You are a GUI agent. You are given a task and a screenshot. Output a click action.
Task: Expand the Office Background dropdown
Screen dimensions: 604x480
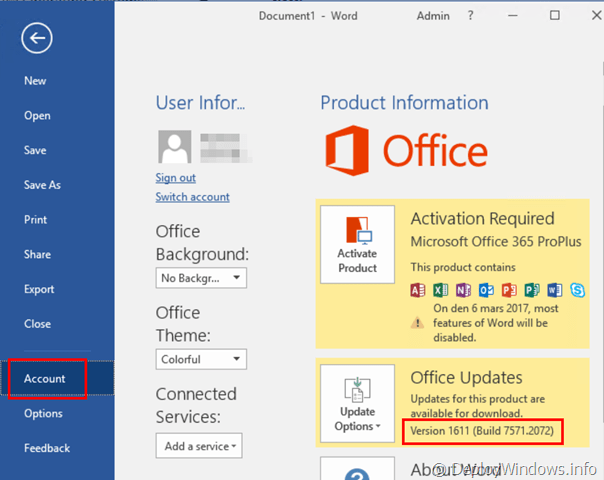pyautogui.click(x=201, y=277)
